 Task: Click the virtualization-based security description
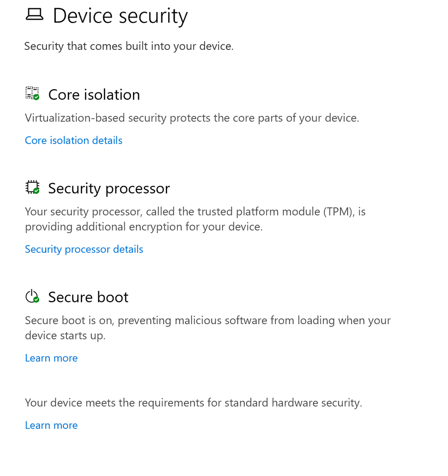tap(192, 118)
